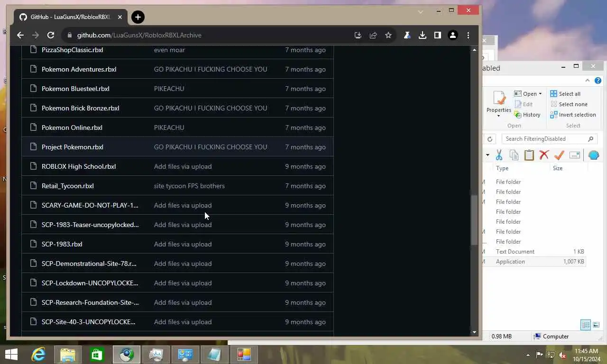Screen dimensions: 607x364
Task: Open Pokemon Brick Bronze.rbxl file link
Action: [80, 108]
